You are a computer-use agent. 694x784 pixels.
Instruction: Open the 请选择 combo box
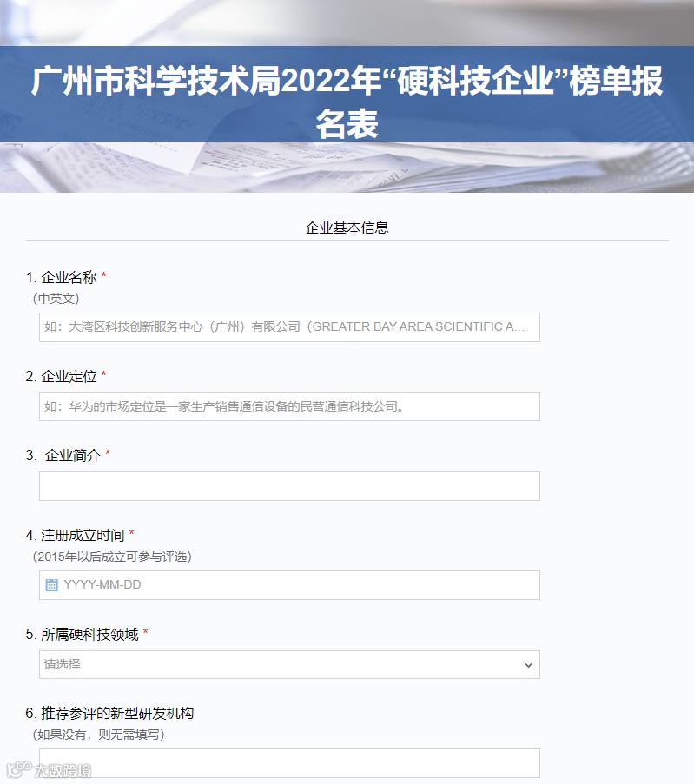click(289, 664)
